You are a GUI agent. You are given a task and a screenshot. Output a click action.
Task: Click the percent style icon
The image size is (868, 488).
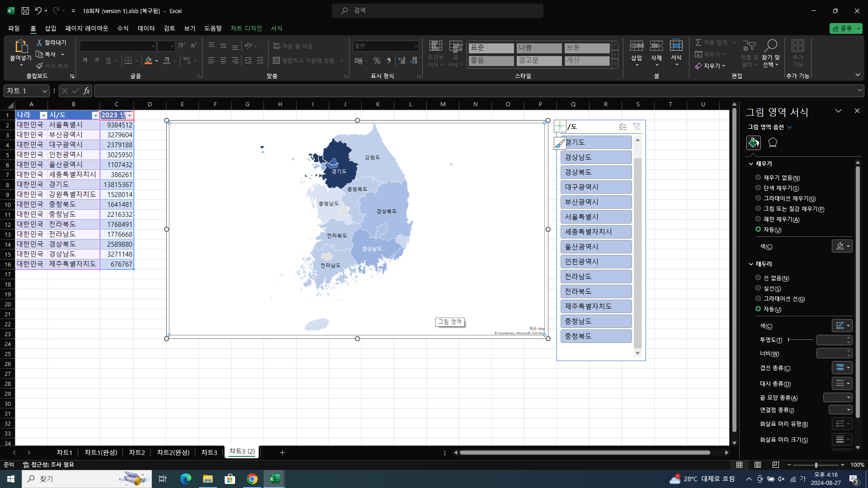[377, 61]
